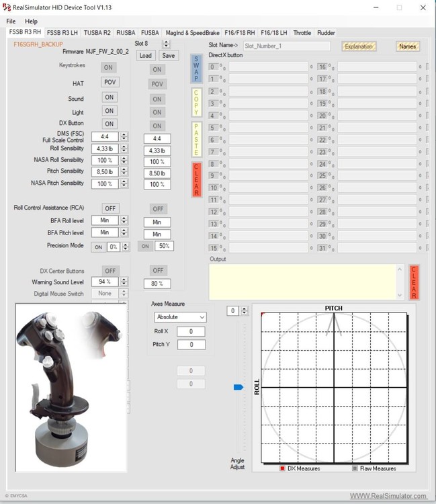Viewport: 436px width, 504px height.
Task: Toggle Keystrokes ON button
Action: (108, 67)
